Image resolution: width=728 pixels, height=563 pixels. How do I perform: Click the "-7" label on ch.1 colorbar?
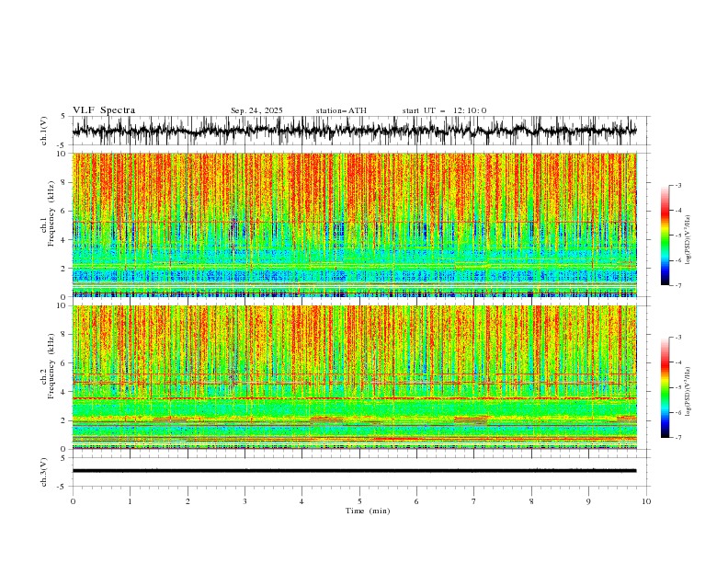[x=677, y=285]
